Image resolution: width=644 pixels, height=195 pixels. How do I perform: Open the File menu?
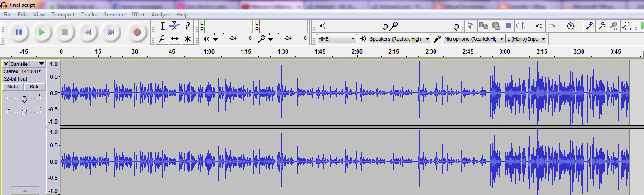[x=7, y=15]
